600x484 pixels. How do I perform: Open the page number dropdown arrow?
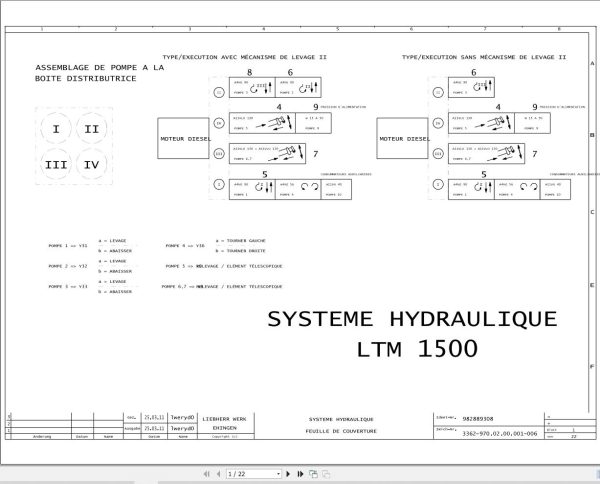pyautogui.click(x=278, y=474)
